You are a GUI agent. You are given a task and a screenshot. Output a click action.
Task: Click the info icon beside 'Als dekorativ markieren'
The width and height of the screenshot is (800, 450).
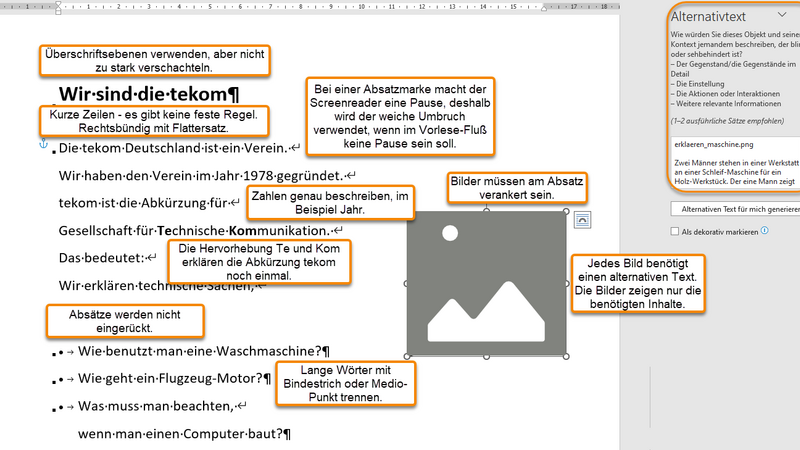764,231
